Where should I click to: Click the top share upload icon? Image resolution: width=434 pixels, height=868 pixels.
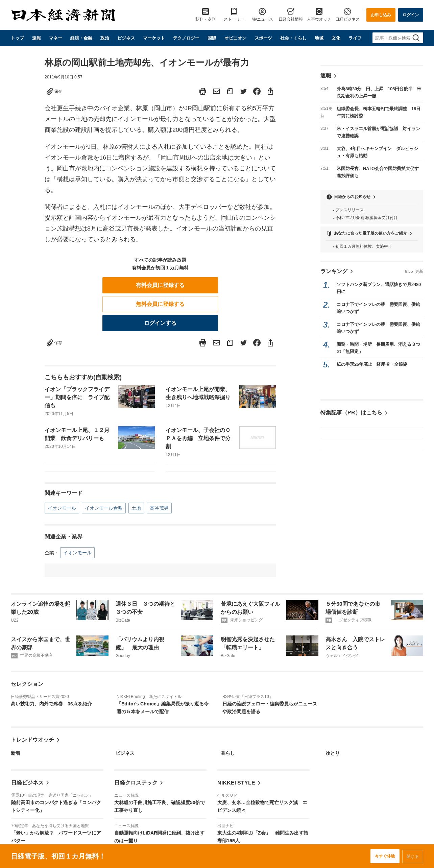(270, 91)
